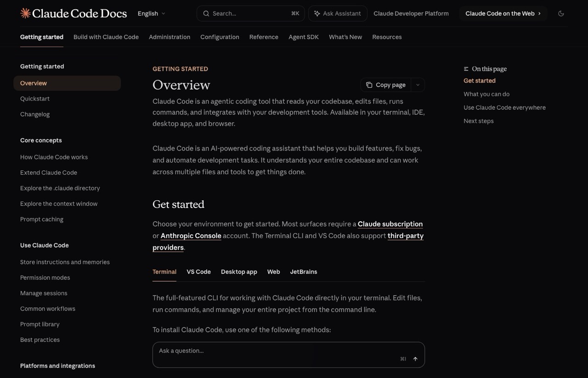Select the Terminal environment tab

pyautogui.click(x=164, y=272)
